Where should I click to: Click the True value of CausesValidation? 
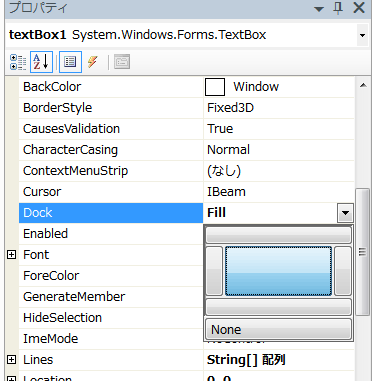pyautogui.click(x=220, y=129)
